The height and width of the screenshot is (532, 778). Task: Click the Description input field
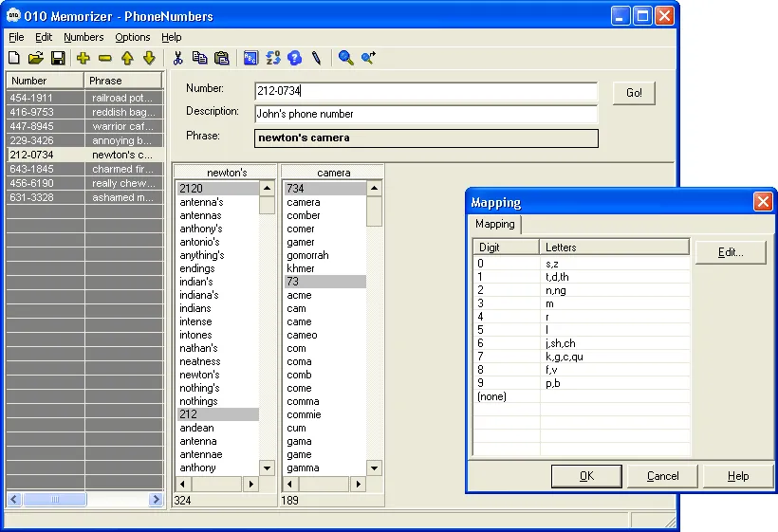pos(426,114)
